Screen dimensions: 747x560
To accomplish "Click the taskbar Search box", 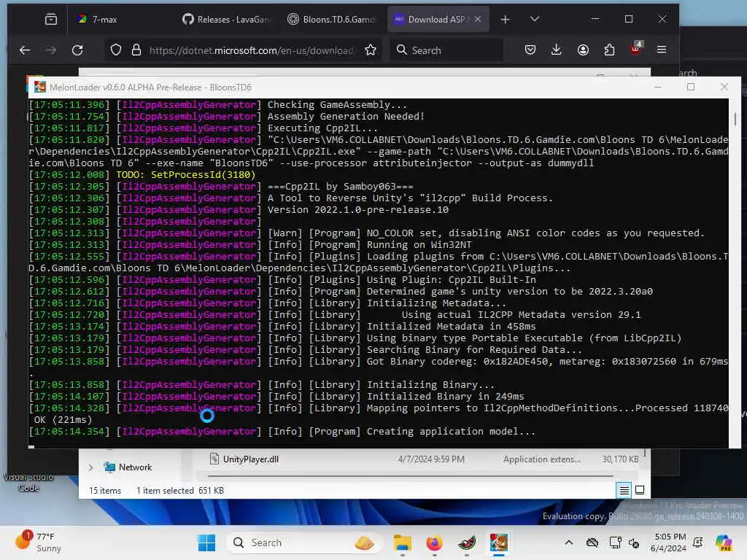I will coord(304,542).
